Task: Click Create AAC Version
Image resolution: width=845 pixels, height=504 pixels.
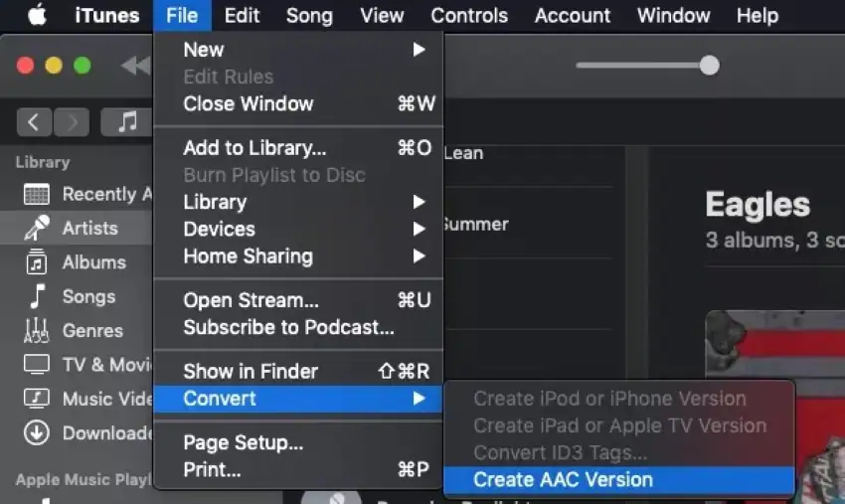Action: [x=619, y=480]
